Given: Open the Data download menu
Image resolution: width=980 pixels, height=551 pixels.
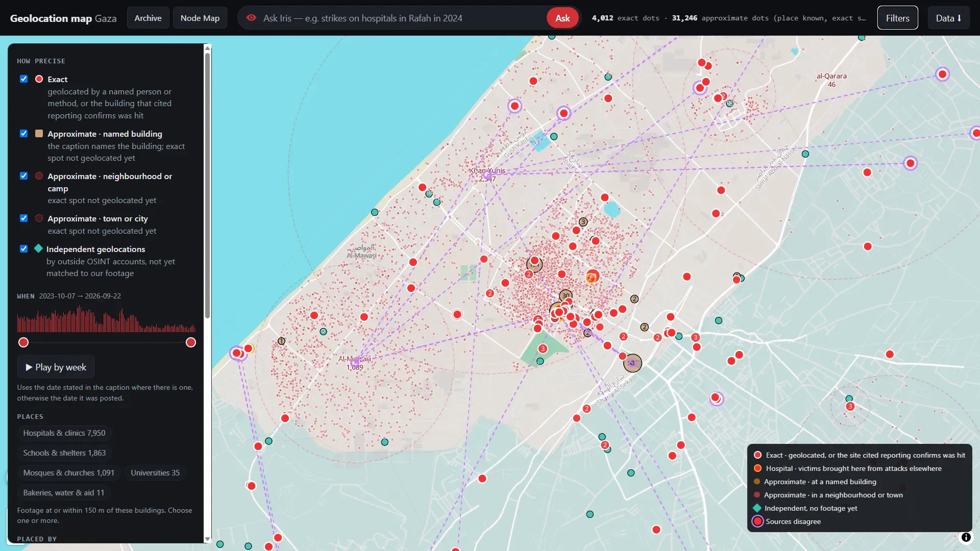Looking at the screenshot, I should [x=948, y=18].
